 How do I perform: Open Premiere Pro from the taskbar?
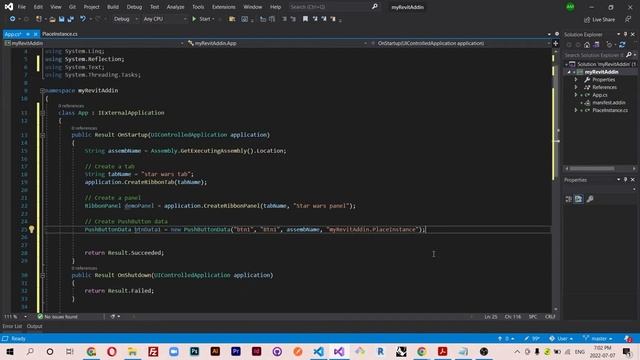[x=236, y=351]
